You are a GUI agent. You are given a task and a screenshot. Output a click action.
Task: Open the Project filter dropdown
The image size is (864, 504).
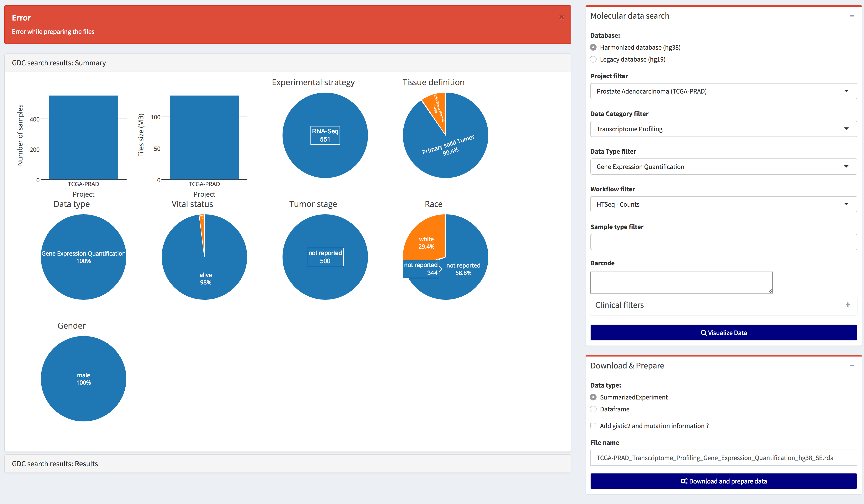click(723, 91)
